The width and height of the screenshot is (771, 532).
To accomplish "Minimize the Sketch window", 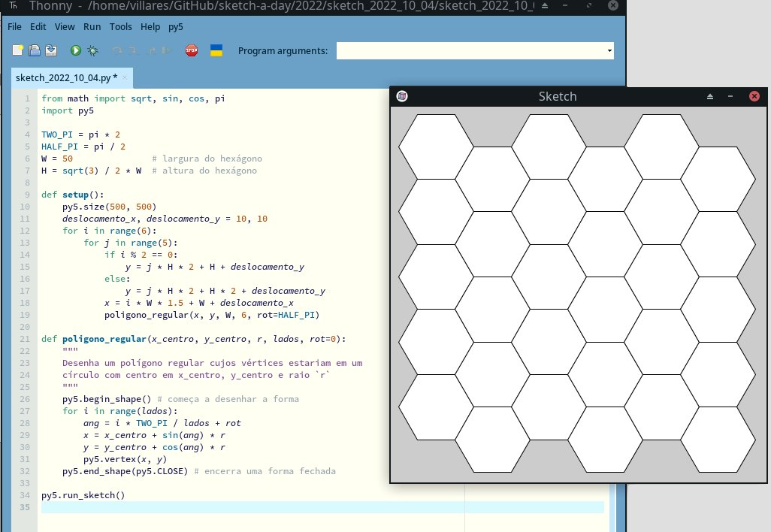I will click(x=730, y=96).
